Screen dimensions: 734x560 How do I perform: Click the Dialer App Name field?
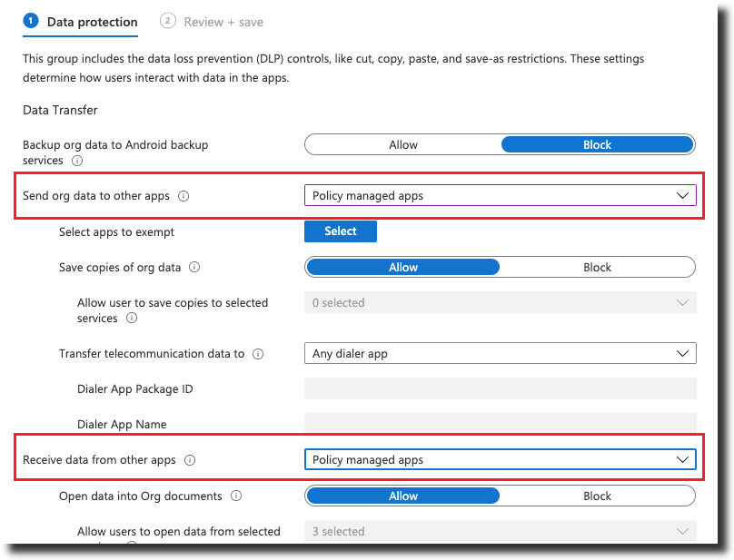500,424
